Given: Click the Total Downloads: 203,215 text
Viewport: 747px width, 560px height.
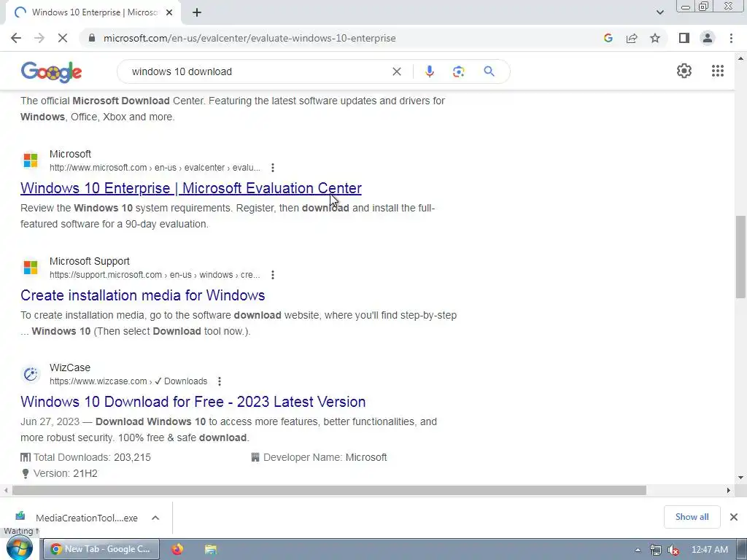Looking at the screenshot, I should [92, 457].
